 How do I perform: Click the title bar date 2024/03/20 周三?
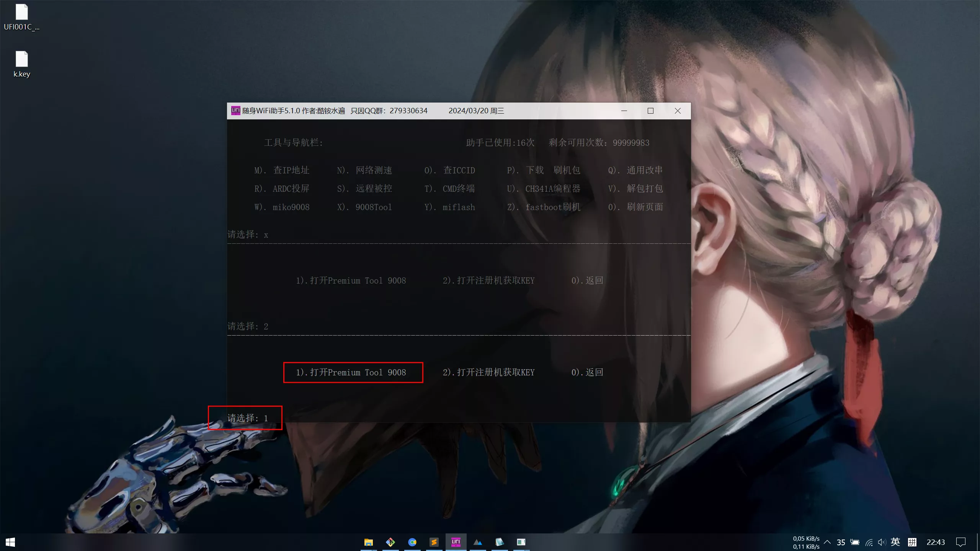(x=476, y=111)
